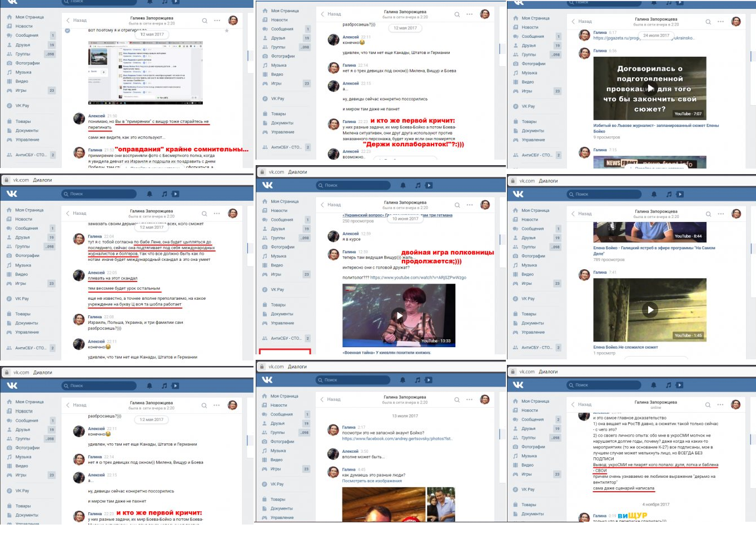Open three-dots menu in 24 июля 2017 dialog
The image size is (756, 534).
coord(720,22)
